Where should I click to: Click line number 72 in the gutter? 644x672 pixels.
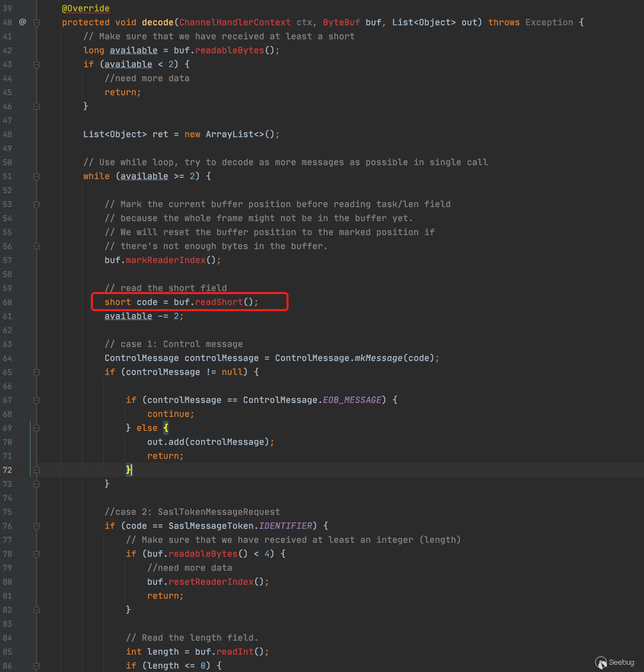[8, 470]
